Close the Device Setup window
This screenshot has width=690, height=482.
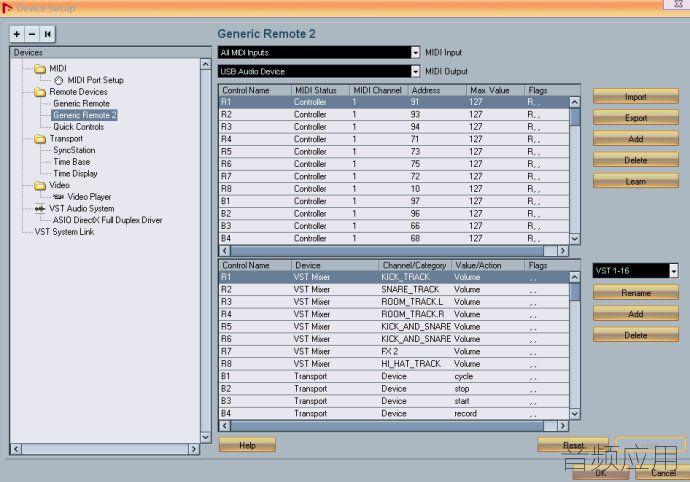[678, 4]
